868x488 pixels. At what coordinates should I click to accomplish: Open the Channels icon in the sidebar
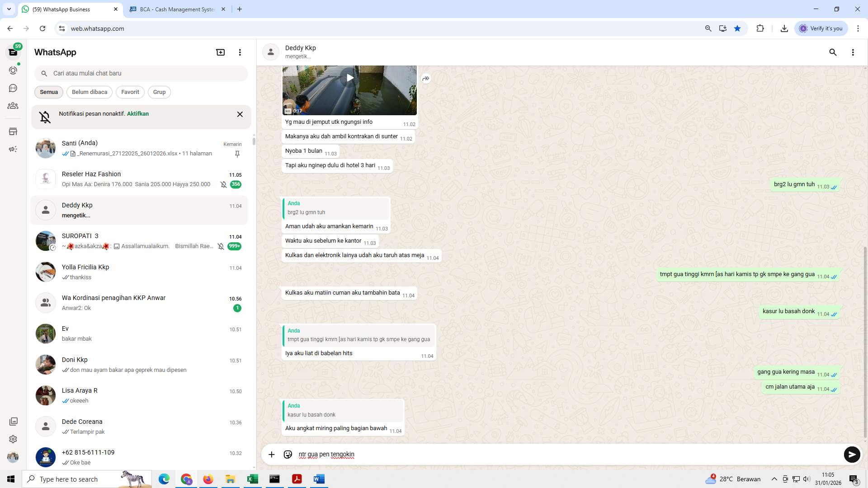(x=13, y=88)
